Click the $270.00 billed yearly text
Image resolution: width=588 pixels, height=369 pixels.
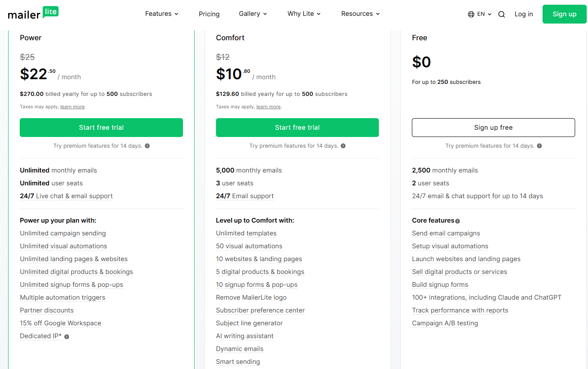(86, 94)
